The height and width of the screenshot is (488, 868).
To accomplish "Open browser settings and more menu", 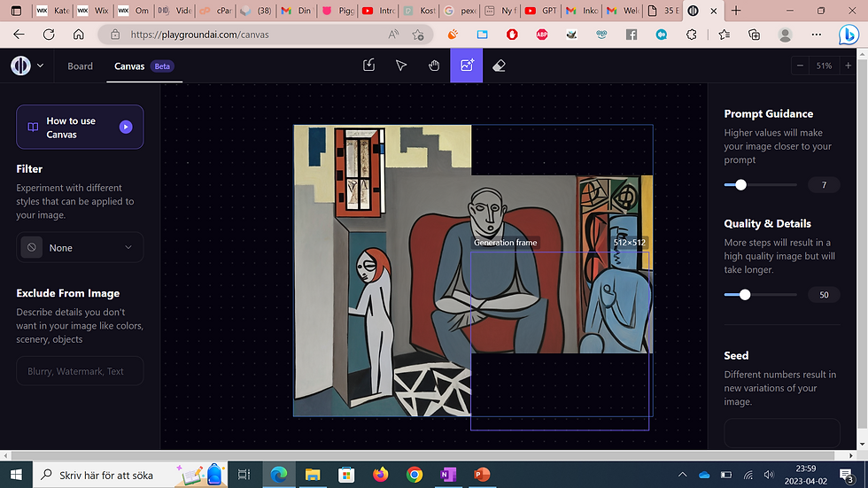I will click(x=816, y=35).
